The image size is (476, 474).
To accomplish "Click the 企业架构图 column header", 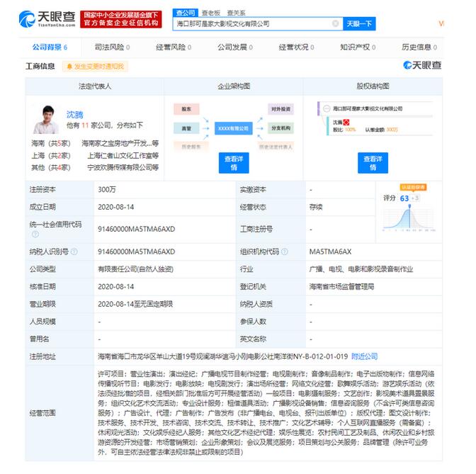I will [234, 86].
